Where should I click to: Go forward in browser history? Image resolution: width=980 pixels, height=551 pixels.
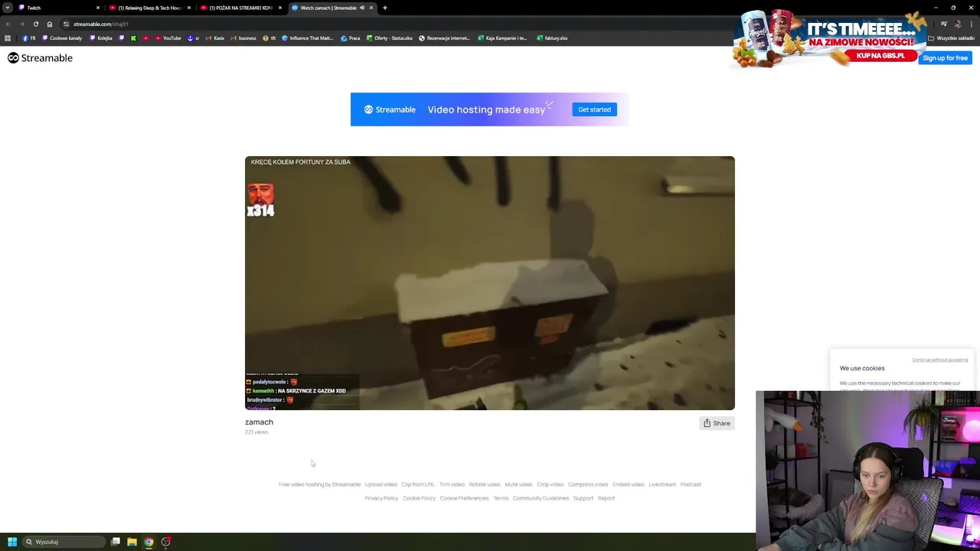coord(21,24)
